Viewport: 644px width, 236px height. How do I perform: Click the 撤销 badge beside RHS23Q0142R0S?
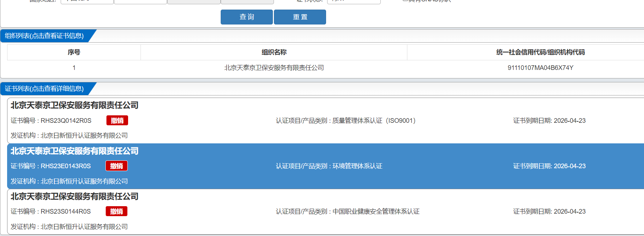117,121
